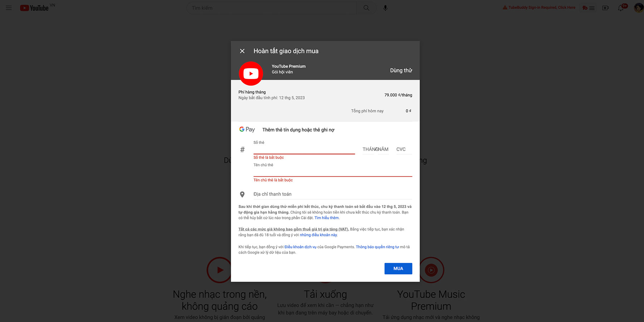Focus the Tên chủ thẻ cardholder name field
This screenshot has height=322, width=644.
(333, 172)
